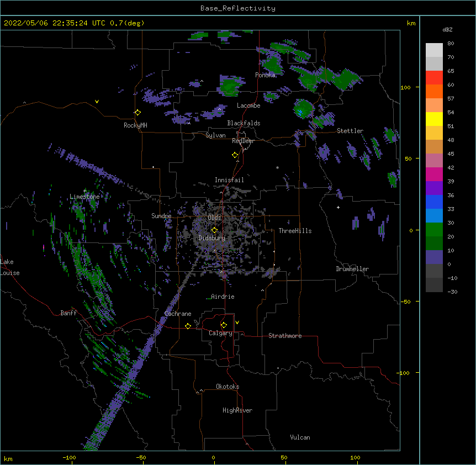This screenshot has width=476, height=465.
Task: Select the yellow diamond marker south of RedDeer
Action: tap(235, 155)
